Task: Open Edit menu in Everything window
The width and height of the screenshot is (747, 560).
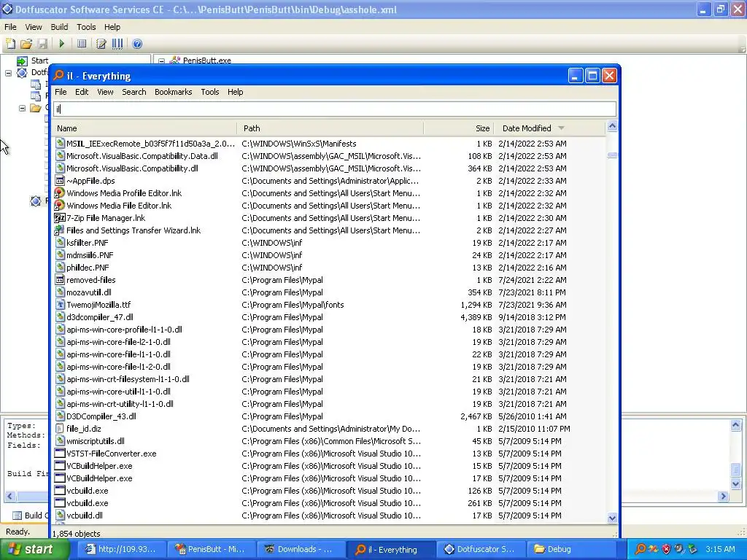Action: tap(82, 92)
